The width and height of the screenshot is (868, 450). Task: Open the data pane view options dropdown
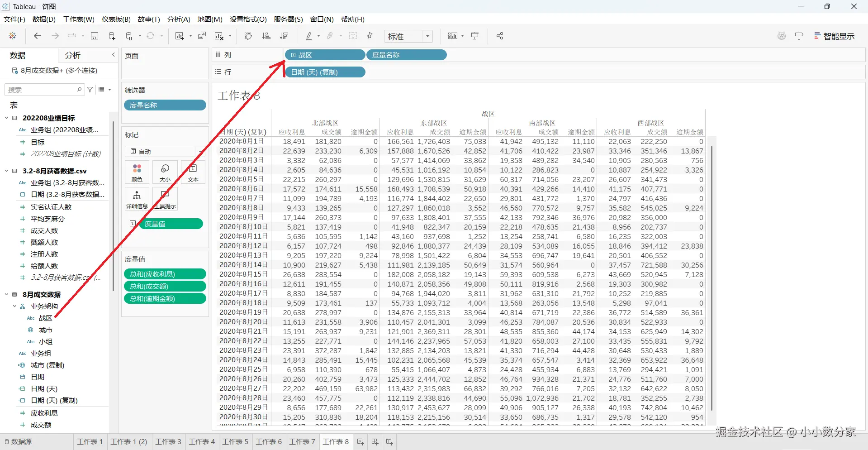click(104, 90)
